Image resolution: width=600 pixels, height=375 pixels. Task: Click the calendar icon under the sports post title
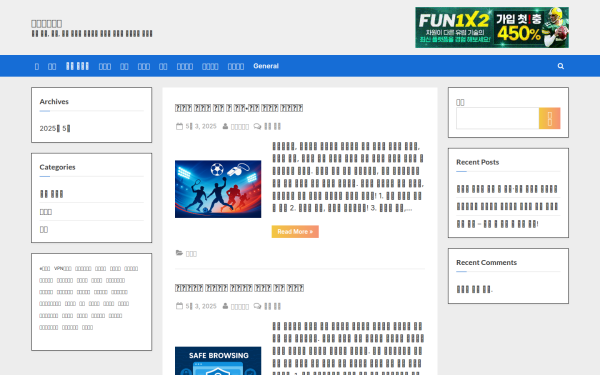[179, 126]
